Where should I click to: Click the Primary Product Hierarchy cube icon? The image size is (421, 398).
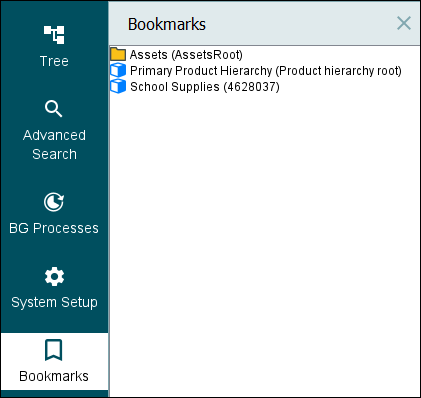coord(118,70)
